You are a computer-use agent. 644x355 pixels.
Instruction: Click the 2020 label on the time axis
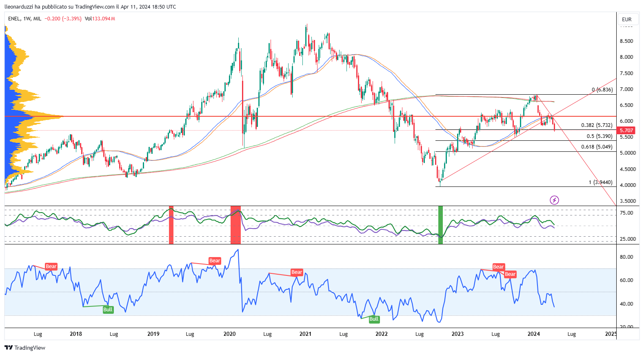(230, 334)
